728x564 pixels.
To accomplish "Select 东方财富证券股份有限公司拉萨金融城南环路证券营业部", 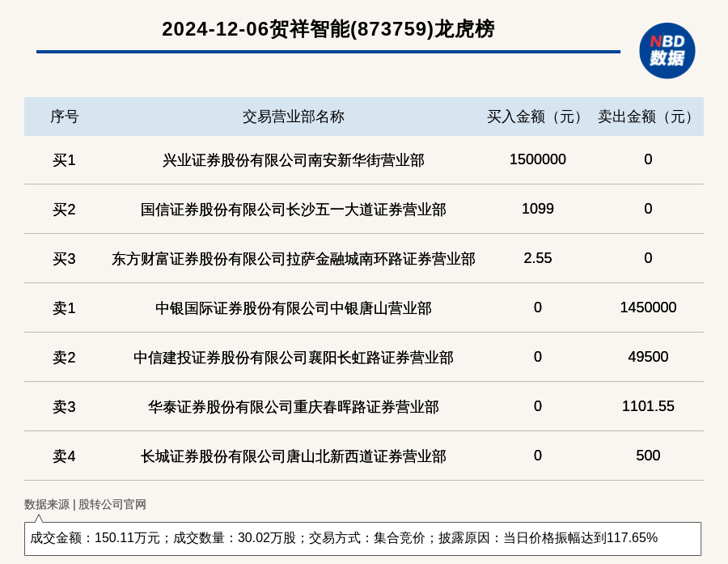I will tap(294, 259).
